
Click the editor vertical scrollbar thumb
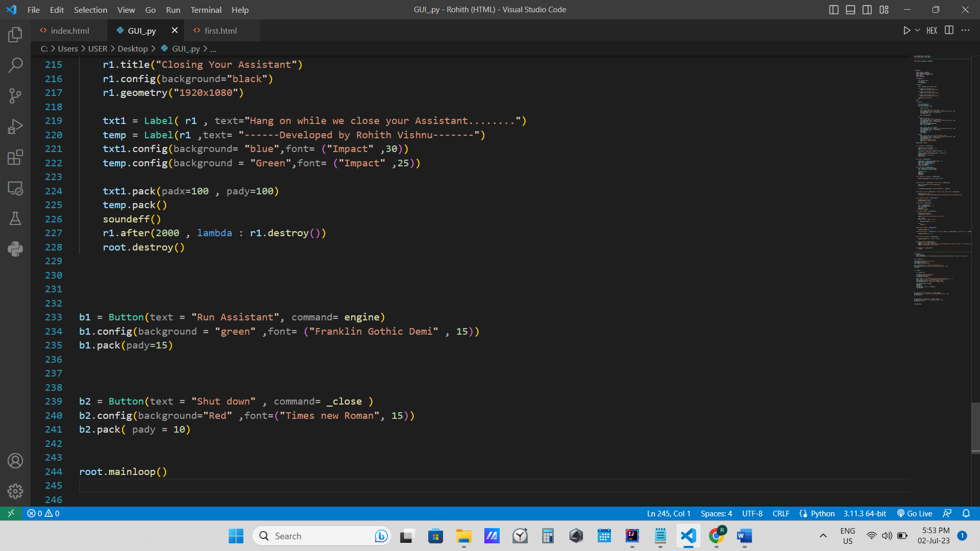(x=975, y=428)
